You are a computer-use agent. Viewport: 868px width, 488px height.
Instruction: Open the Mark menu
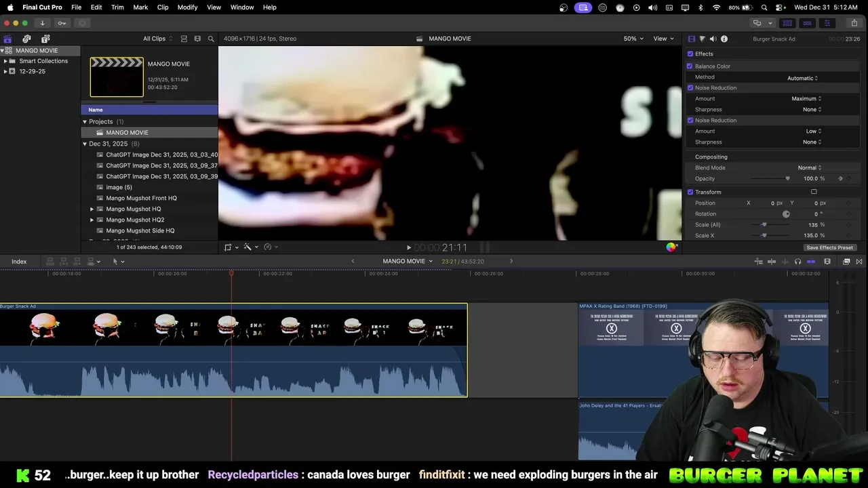pyautogui.click(x=140, y=7)
